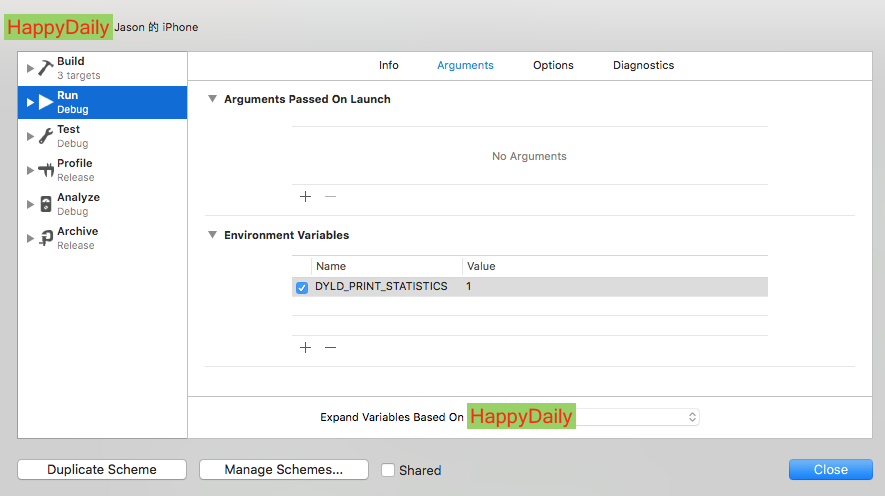885x496 pixels.
Task: Remove selected environment variable with minus
Action: click(331, 348)
